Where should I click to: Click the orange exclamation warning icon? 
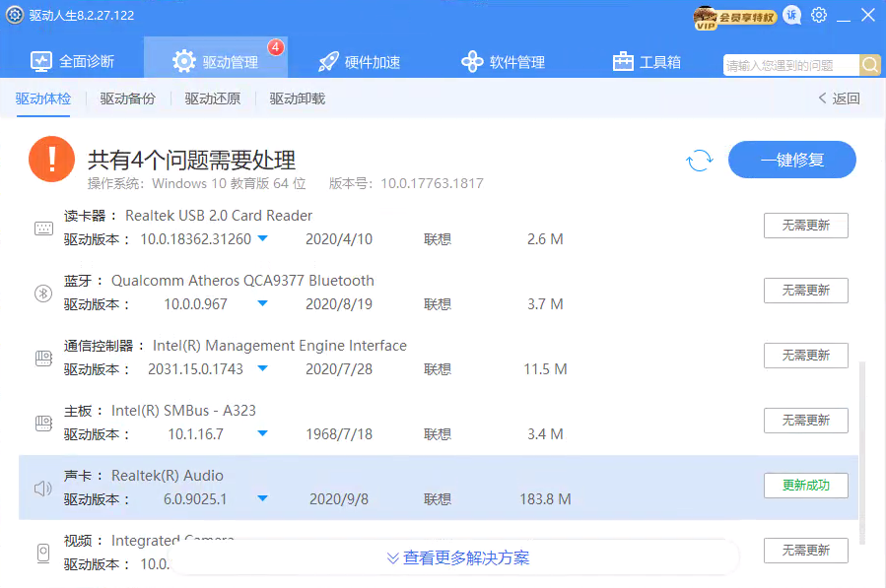51,159
